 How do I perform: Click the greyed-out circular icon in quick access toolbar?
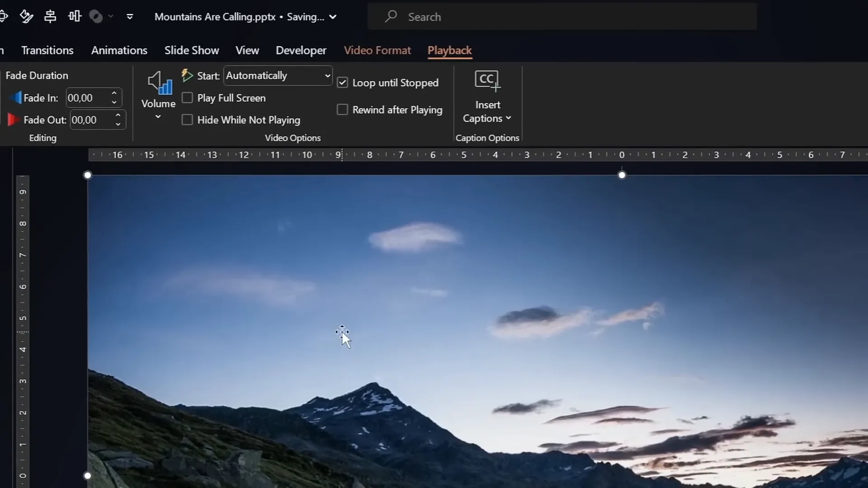click(x=96, y=17)
